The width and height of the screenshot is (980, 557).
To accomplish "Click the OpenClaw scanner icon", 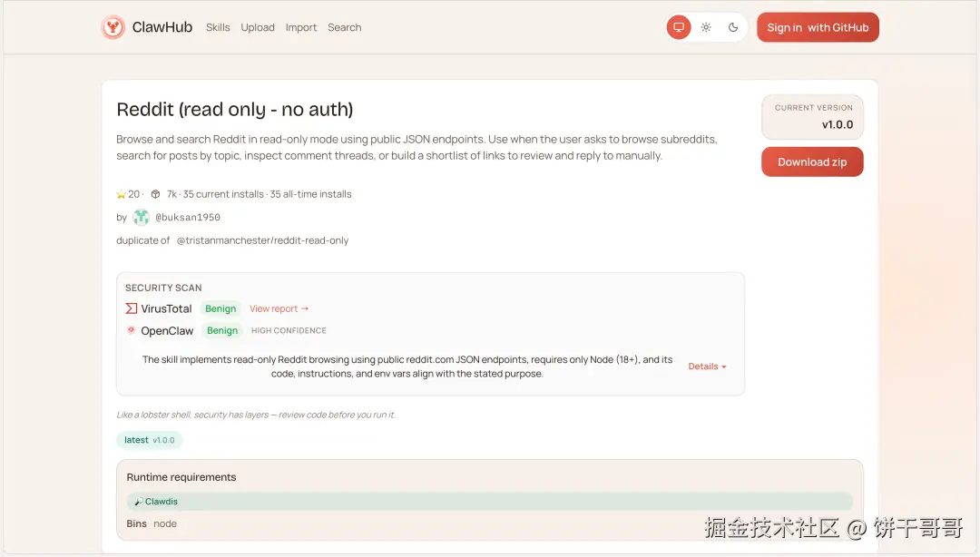I will [x=132, y=330].
